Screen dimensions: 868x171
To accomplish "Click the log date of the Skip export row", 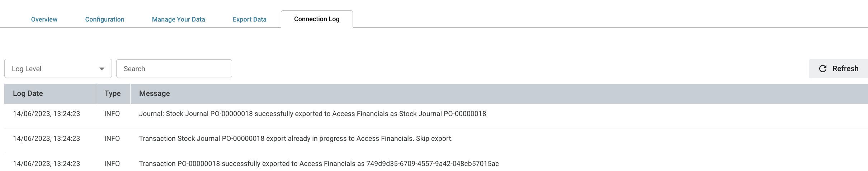I will [x=47, y=139].
